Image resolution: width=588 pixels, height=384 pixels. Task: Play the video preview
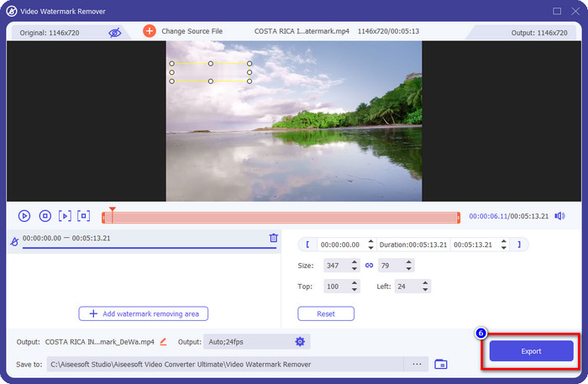coord(24,216)
